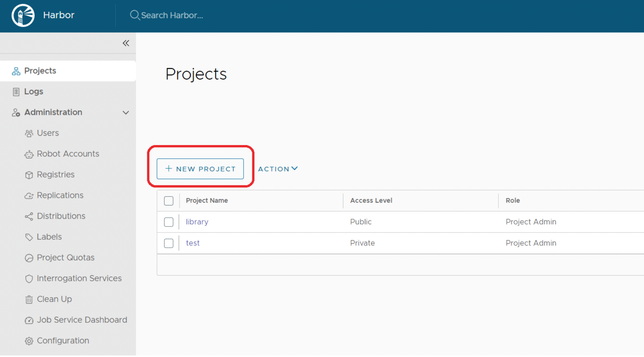Click the Configuration gear icon
This screenshot has height=357, width=644.
coord(29,341)
